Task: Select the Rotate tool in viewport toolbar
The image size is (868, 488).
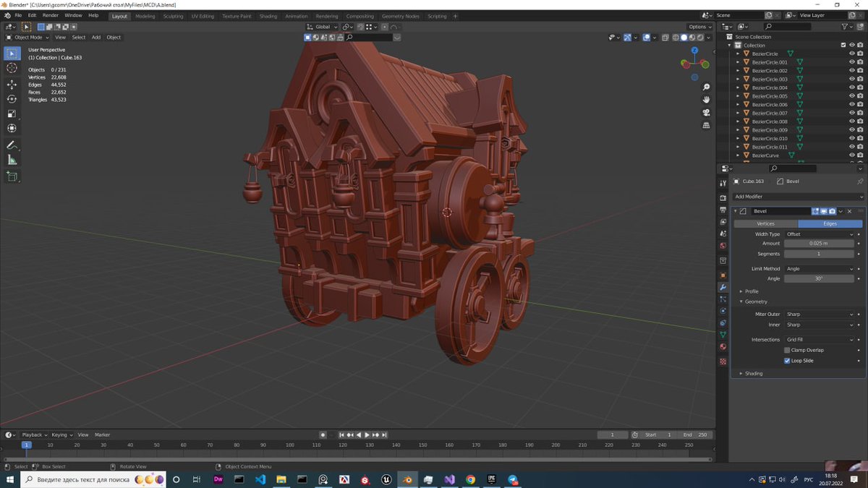Action: click(x=12, y=99)
